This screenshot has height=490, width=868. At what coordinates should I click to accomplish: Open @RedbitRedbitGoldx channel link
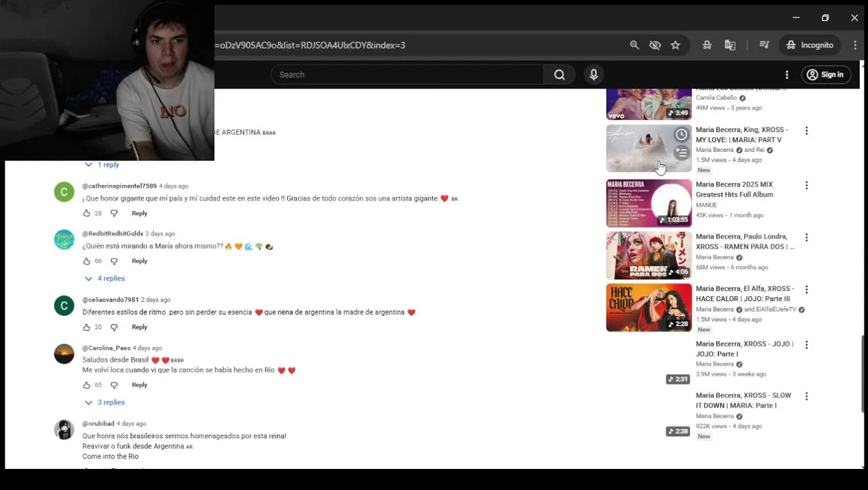[x=112, y=233]
